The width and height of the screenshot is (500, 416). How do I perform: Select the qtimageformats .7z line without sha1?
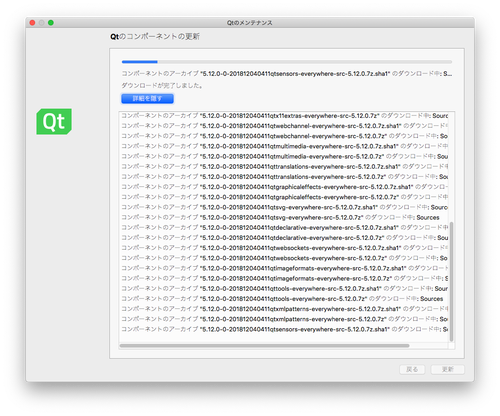pos(284,278)
